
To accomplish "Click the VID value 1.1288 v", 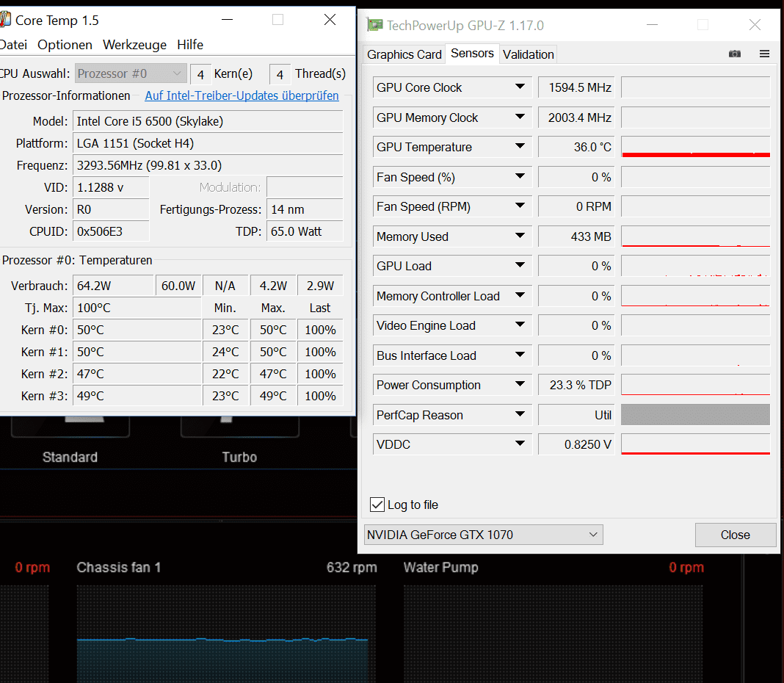I will [x=111, y=187].
